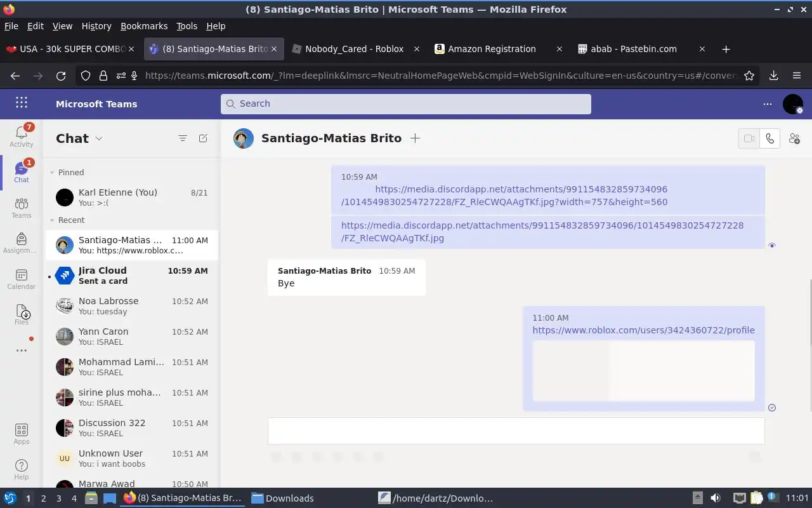This screenshot has width=812, height=508.
Task: Click the Roblox link preview card
Action: (x=643, y=371)
